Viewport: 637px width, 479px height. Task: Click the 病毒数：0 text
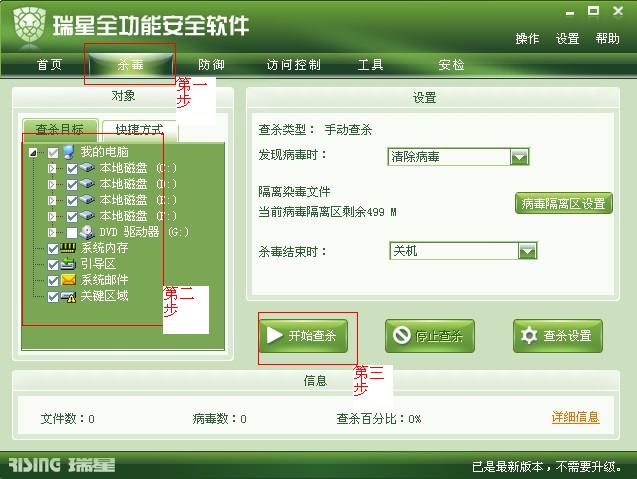tap(219, 418)
